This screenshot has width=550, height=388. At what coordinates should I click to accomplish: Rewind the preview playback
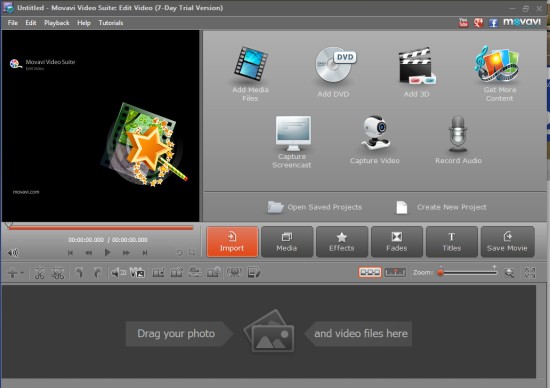[x=88, y=253]
